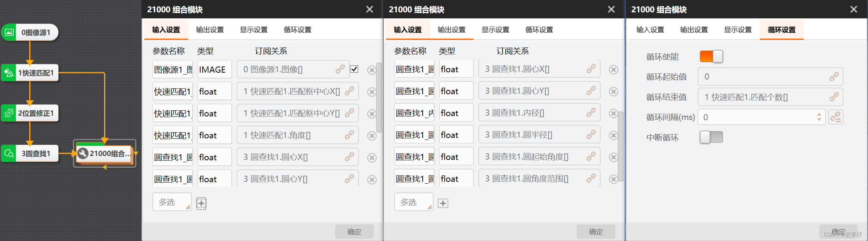The height and width of the screenshot is (241, 868).
Task: Click the 循环起始值 input field
Action: tap(770, 76)
